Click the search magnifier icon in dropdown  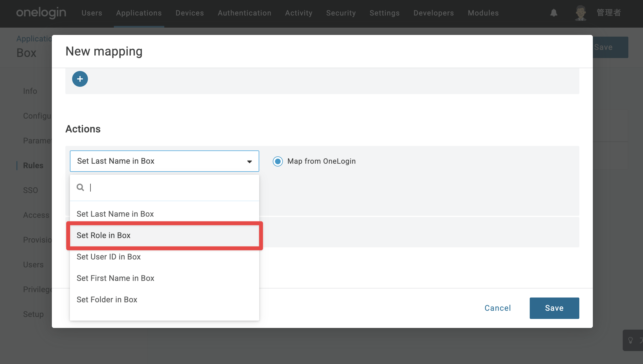point(80,187)
